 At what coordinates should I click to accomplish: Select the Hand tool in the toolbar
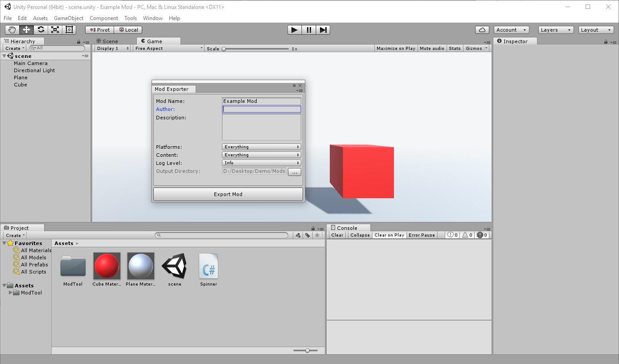pos(12,29)
